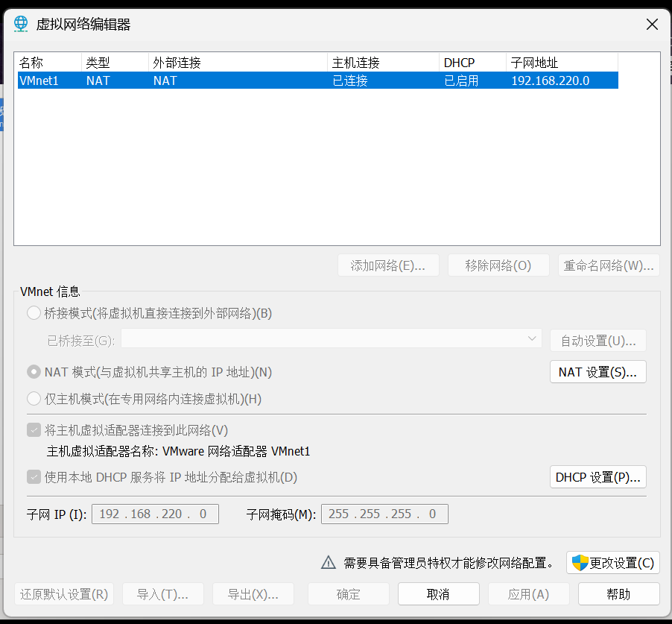672x624 pixels.
Task: Click the warning triangle icon
Action: pyautogui.click(x=329, y=562)
